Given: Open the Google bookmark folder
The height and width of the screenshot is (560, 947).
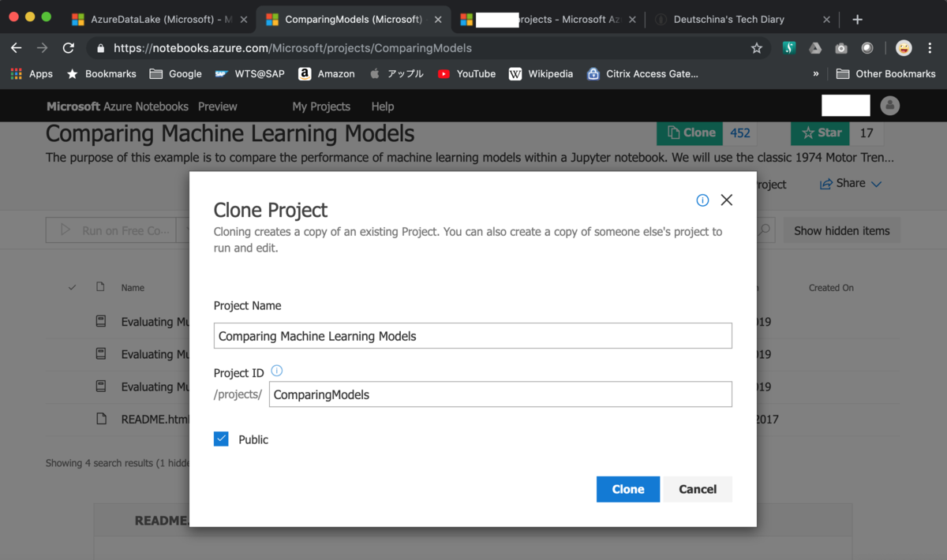Looking at the screenshot, I should 175,73.
